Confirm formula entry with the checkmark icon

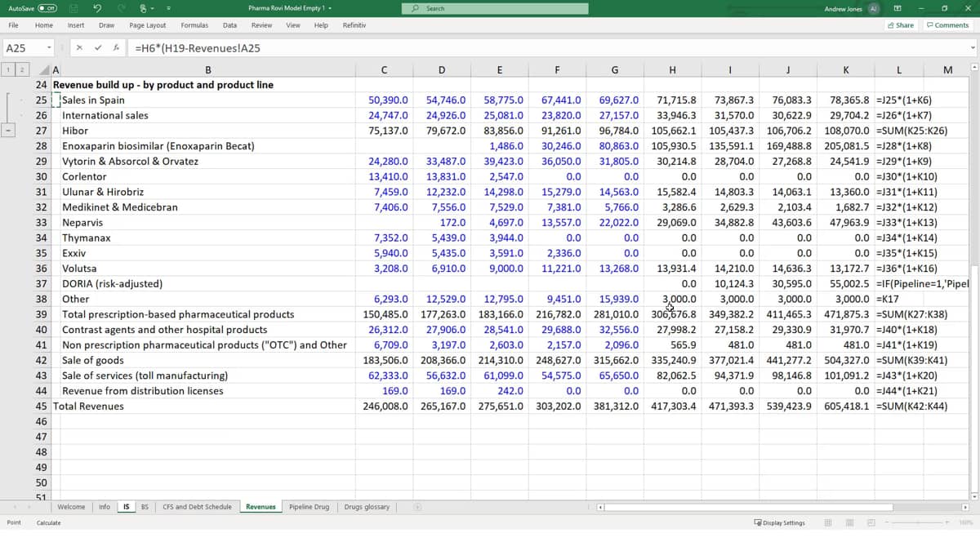coord(98,48)
